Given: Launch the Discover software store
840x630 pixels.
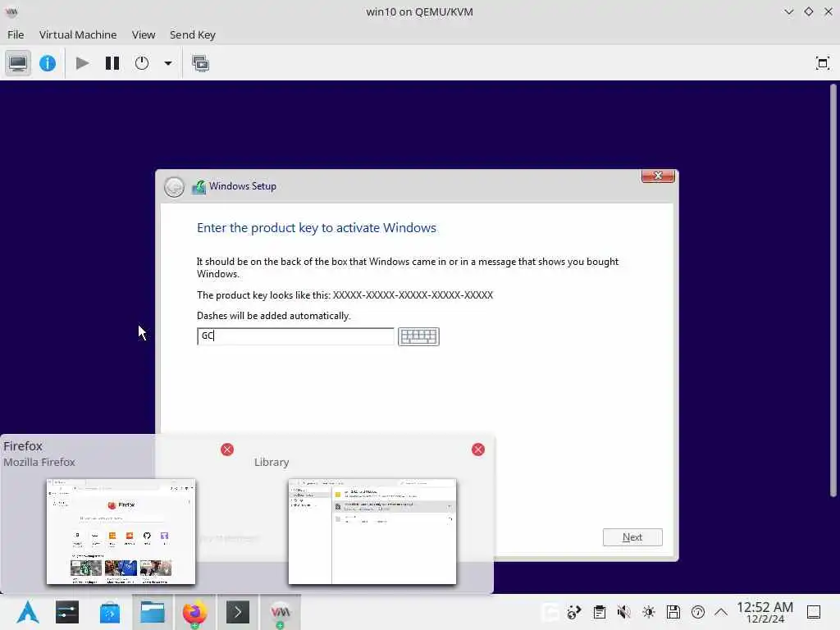Looking at the screenshot, I should (110, 612).
